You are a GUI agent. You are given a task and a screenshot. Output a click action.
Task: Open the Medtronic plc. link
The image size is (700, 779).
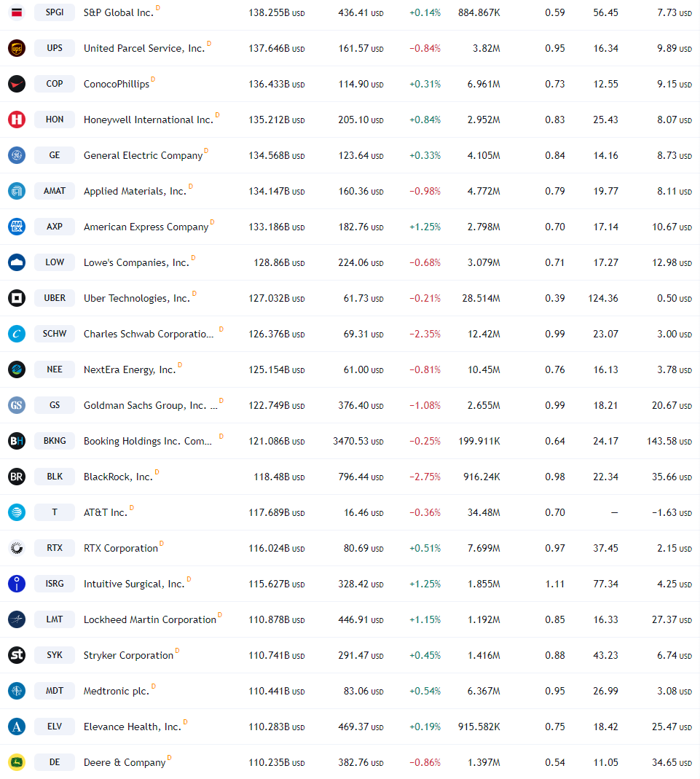pyautogui.click(x=116, y=691)
